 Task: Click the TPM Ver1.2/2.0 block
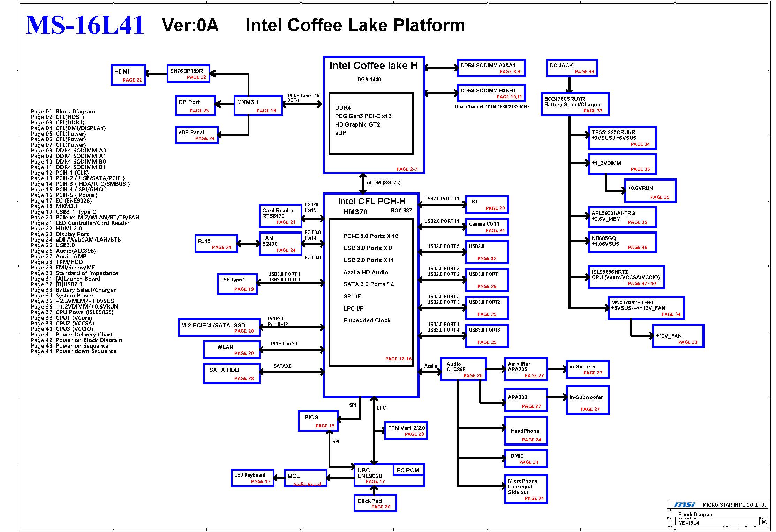(x=406, y=431)
